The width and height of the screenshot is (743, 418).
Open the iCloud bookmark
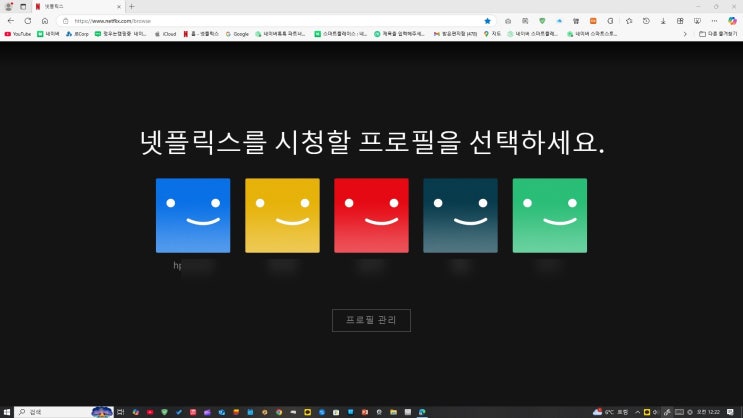point(165,34)
